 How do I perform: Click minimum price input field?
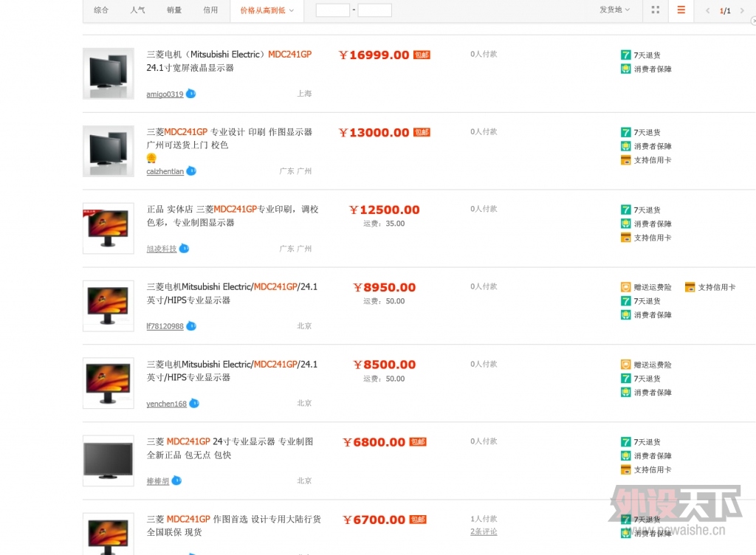(333, 10)
